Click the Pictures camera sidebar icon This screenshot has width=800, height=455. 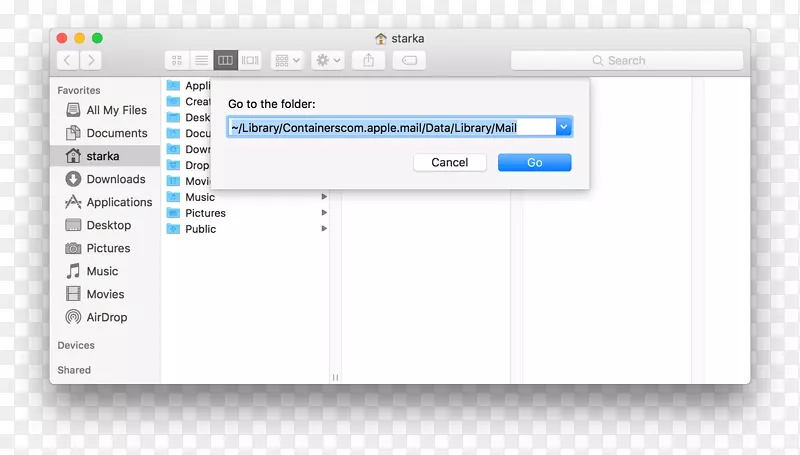pos(73,248)
